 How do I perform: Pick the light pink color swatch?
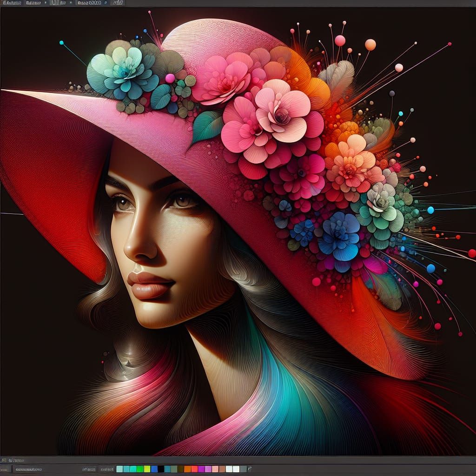pyautogui.click(x=215, y=469)
